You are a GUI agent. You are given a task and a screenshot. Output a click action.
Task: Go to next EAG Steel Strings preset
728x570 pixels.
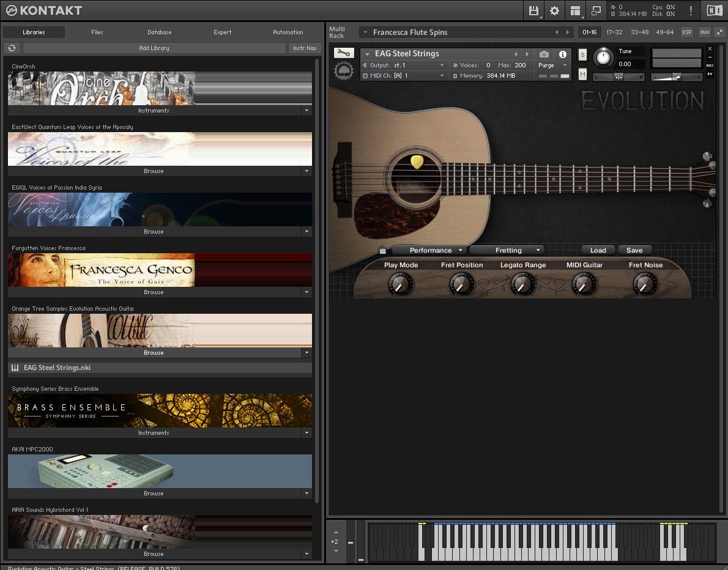(527, 54)
